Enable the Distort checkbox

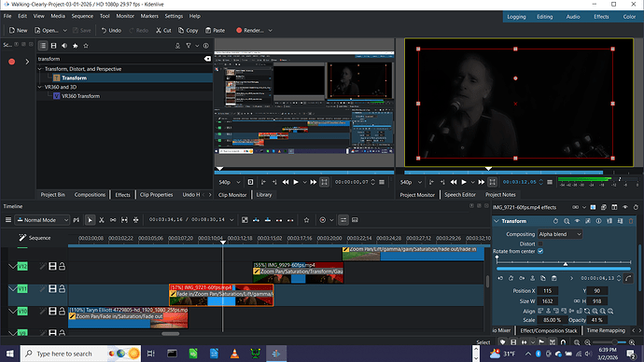pyautogui.click(x=540, y=244)
